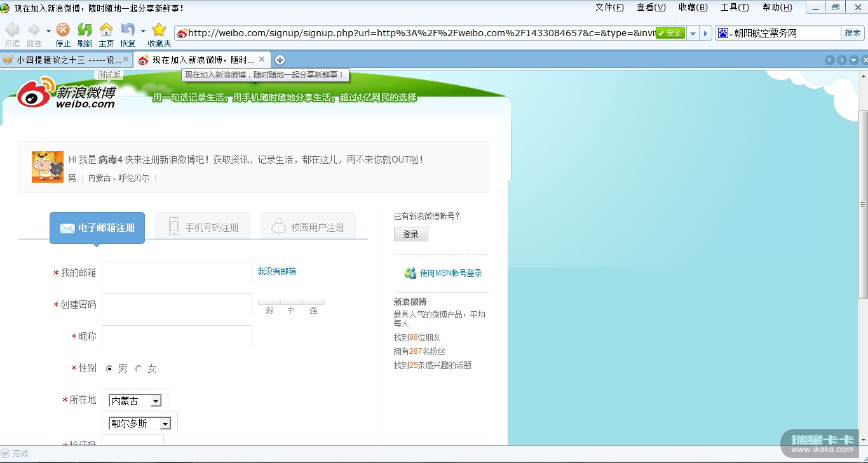Click the 登录 button

411,234
